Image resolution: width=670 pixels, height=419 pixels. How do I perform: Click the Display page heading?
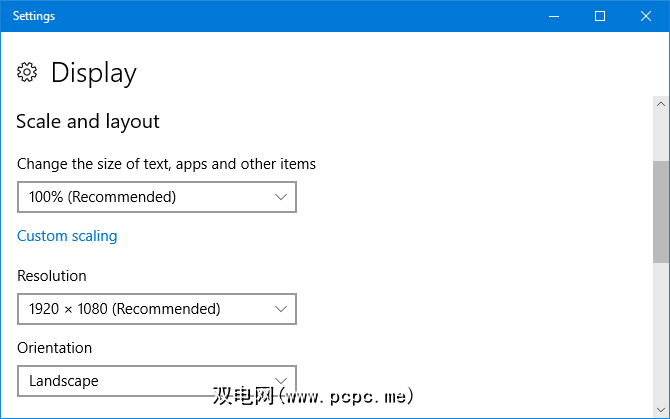93,72
